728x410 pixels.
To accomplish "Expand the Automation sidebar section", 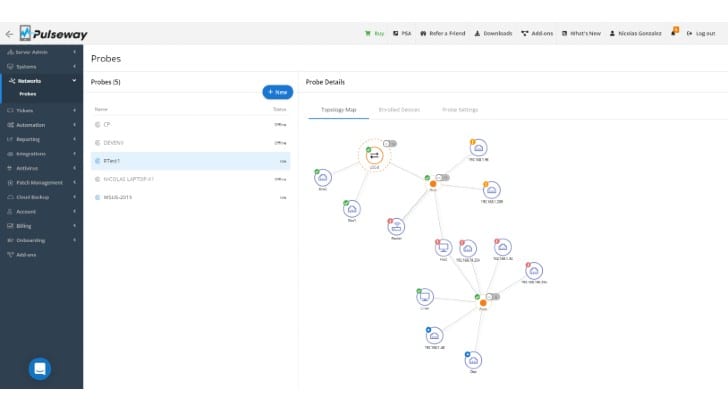I will [x=41, y=125].
